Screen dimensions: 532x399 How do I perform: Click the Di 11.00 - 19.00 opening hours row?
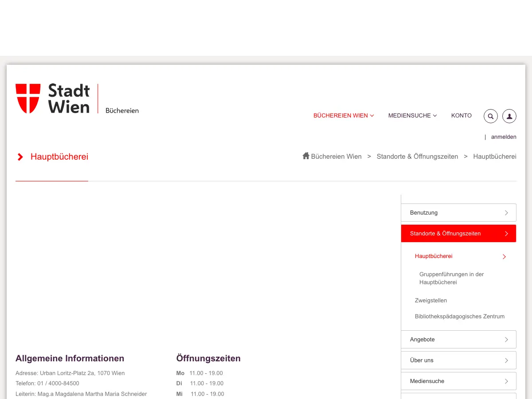[200, 383]
